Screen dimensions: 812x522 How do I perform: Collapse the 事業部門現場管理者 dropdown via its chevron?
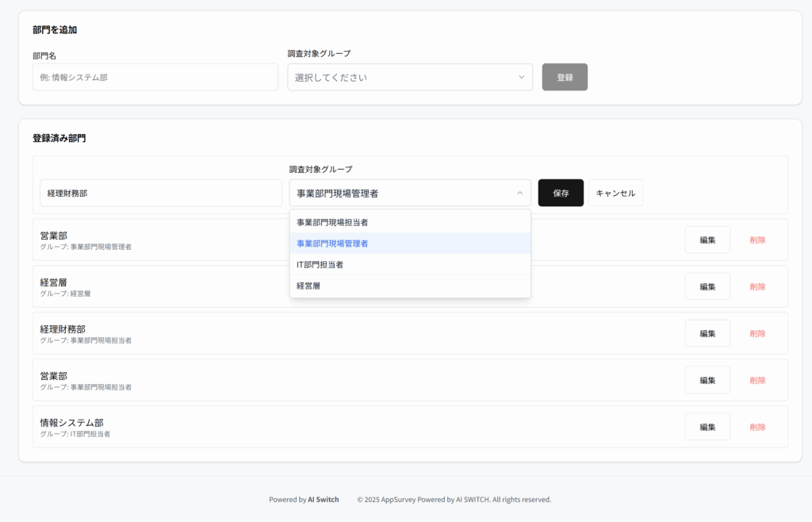point(520,193)
